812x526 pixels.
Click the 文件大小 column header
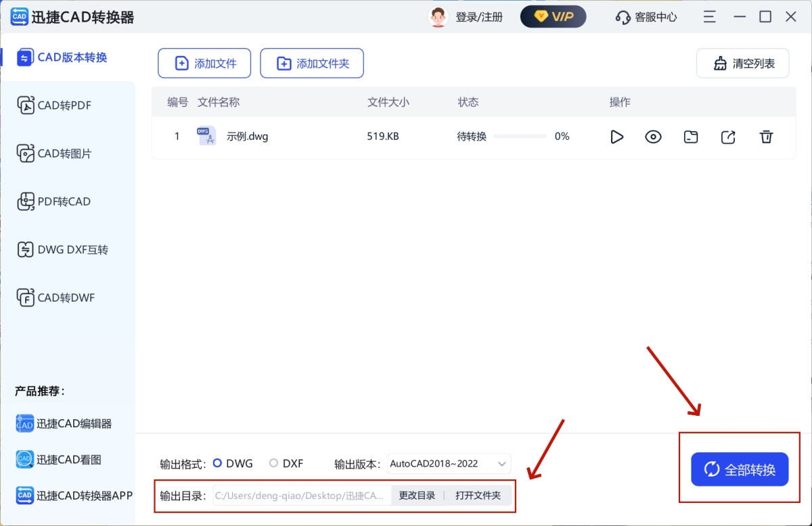coord(388,102)
